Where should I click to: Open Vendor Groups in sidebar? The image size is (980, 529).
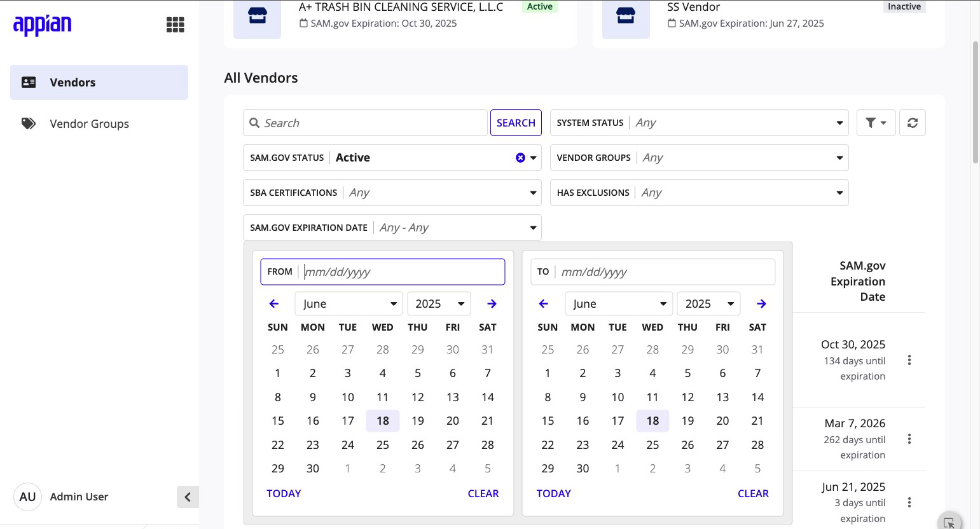(x=99, y=123)
